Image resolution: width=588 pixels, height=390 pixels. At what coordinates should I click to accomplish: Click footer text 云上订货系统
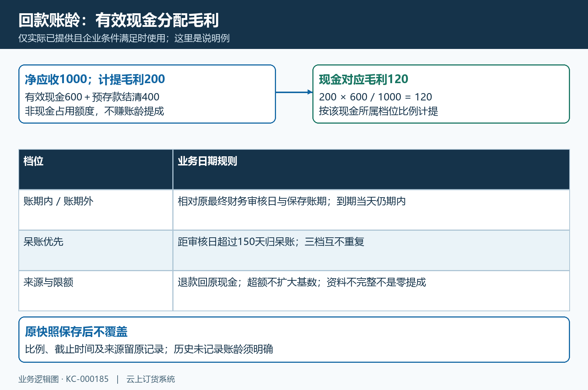tap(151, 379)
